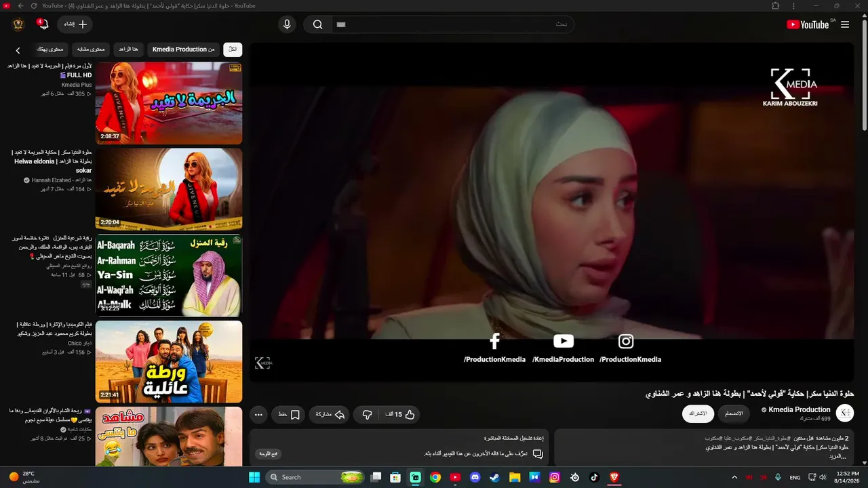The width and height of the screenshot is (868, 488).
Task: Open File Explorer from the taskbar
Action: click(x=515, y=477)
